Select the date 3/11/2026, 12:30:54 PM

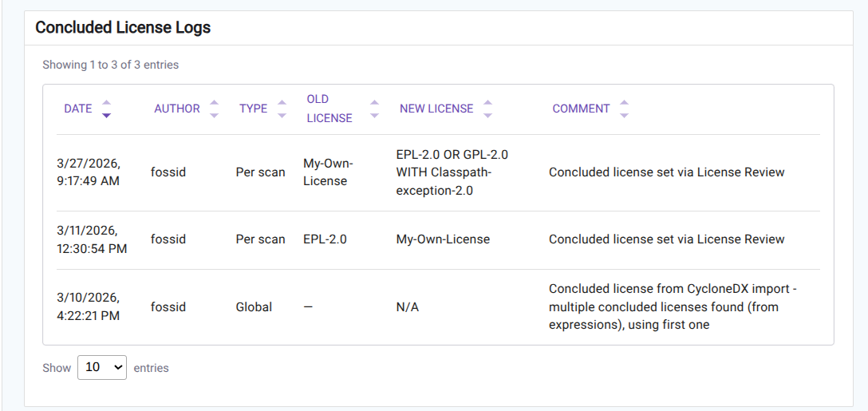(92, 239)
